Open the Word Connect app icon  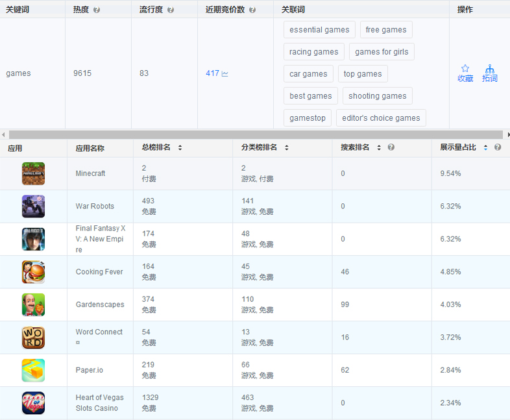point(33,338)
